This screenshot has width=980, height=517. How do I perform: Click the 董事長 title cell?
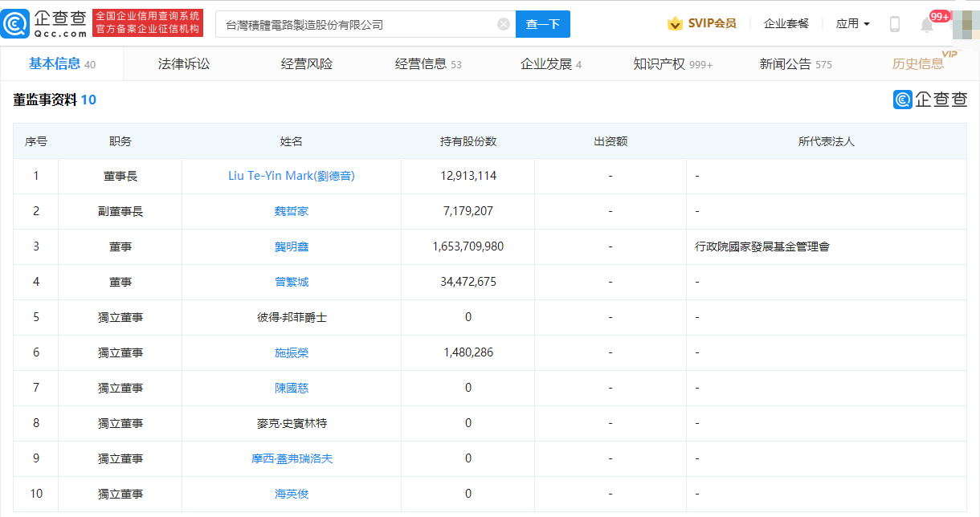coord(120,176)
